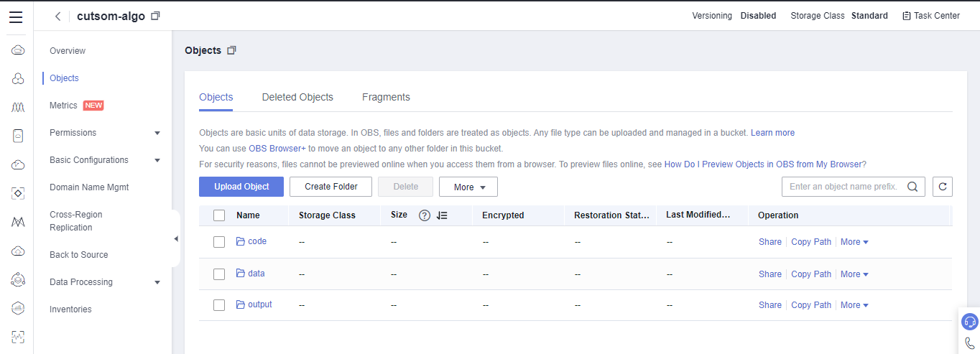
Task: Click the copy icon next to Objects heading
Action: (231, 50)
